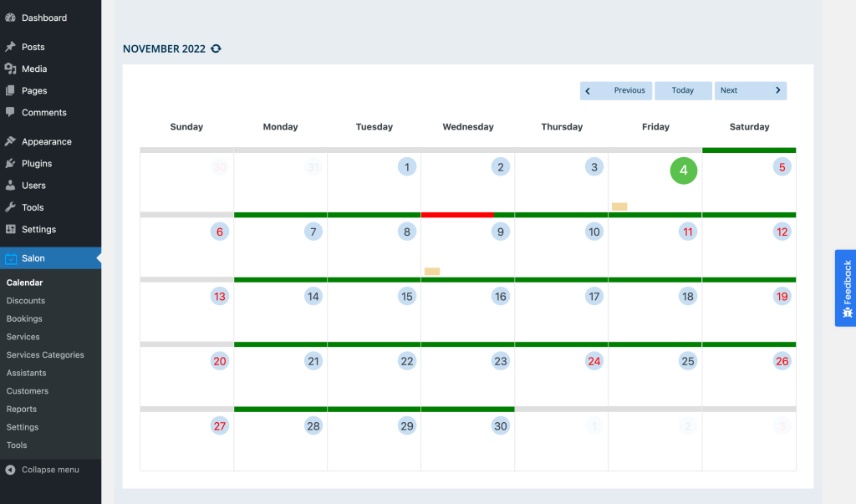The image size is (856, 504).
Task: Open the Services Categories submenu item
Action: [45, 354]
